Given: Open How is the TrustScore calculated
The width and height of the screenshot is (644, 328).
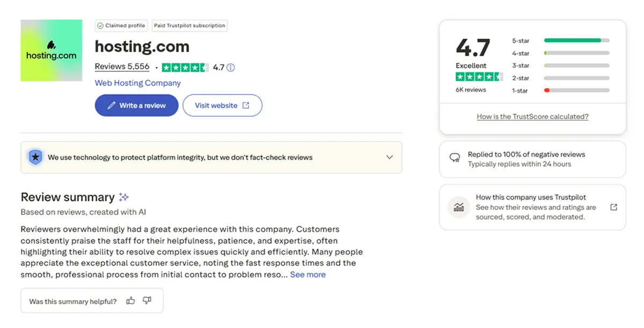Looking at the screenshot, I should point(532,116).
